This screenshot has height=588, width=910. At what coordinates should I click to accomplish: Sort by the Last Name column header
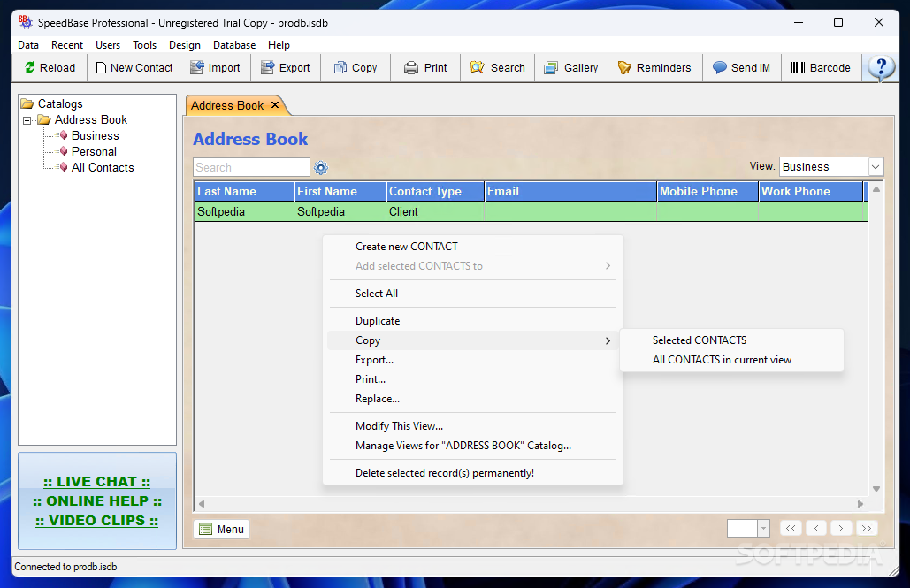[x=244, y=192]
